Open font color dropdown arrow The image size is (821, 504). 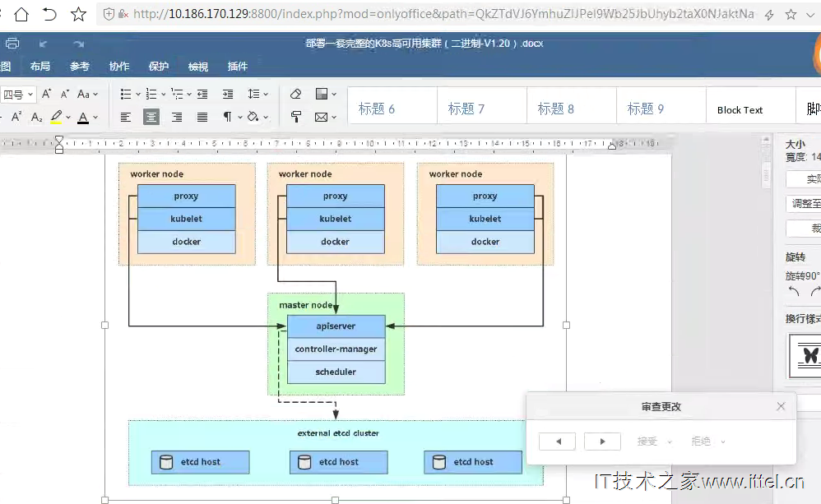[x=95, y=118]
